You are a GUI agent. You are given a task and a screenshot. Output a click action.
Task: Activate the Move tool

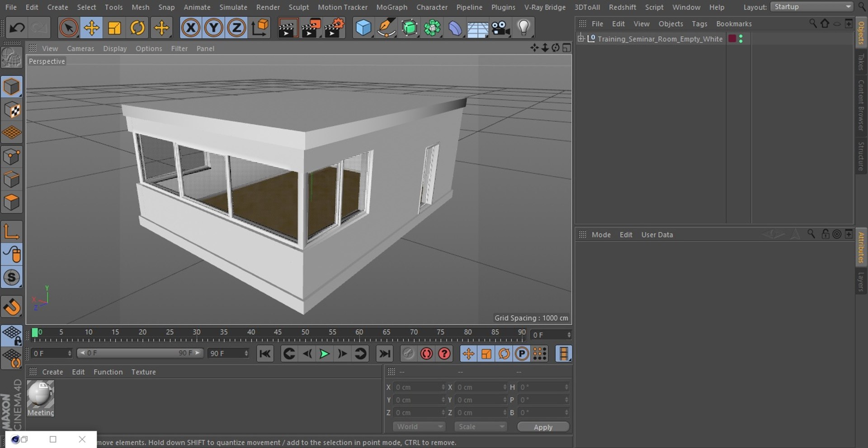pos(91,28)
